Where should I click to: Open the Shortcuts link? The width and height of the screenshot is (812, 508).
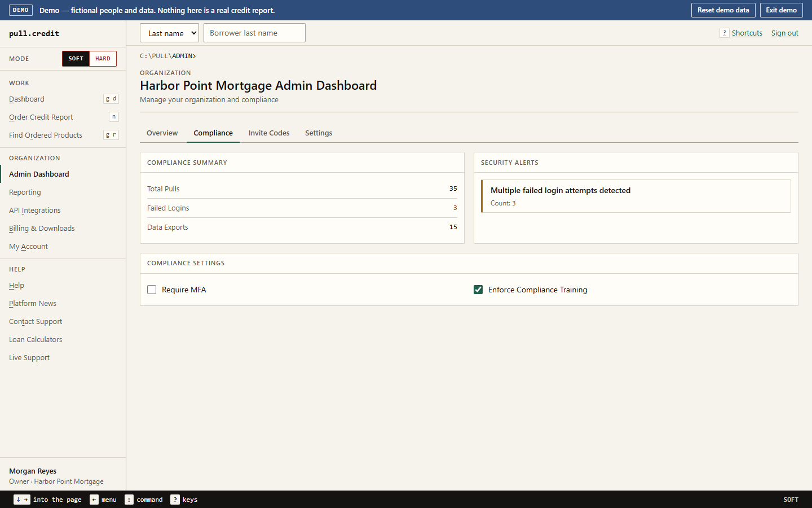coord(747,33)
